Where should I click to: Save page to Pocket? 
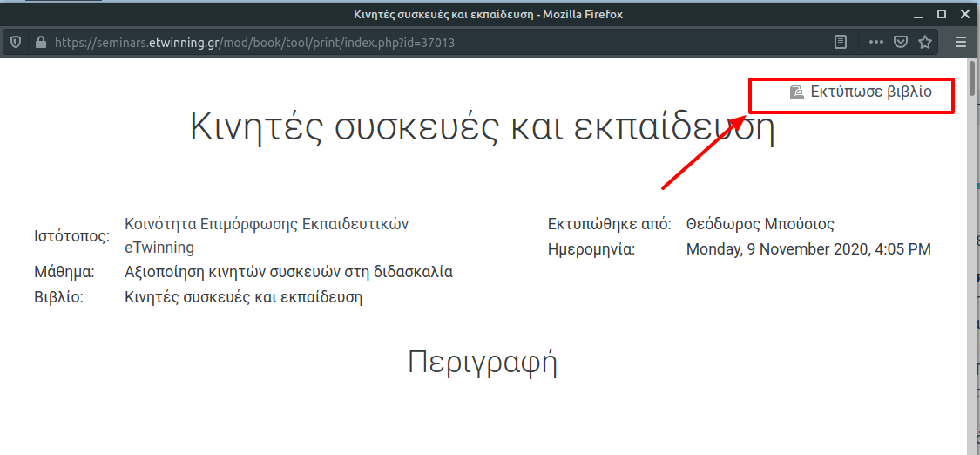pyautogui.click(x=902, y=42)
